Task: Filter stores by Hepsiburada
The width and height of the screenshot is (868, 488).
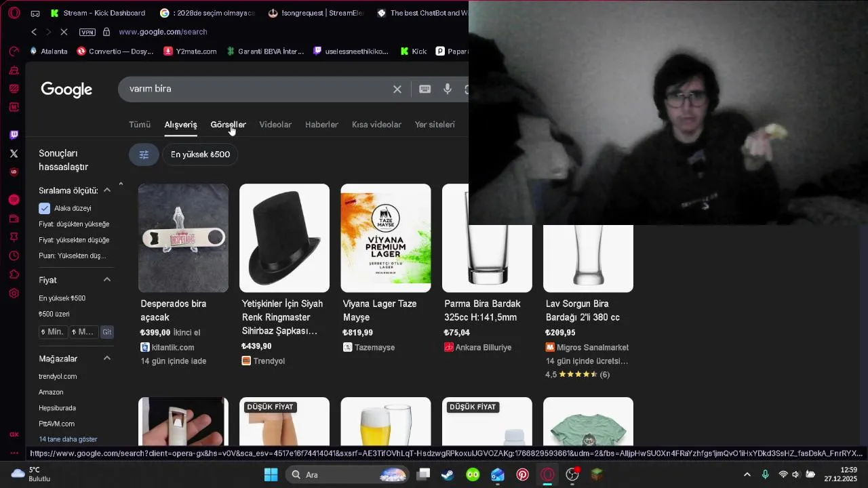Action: 57,408
